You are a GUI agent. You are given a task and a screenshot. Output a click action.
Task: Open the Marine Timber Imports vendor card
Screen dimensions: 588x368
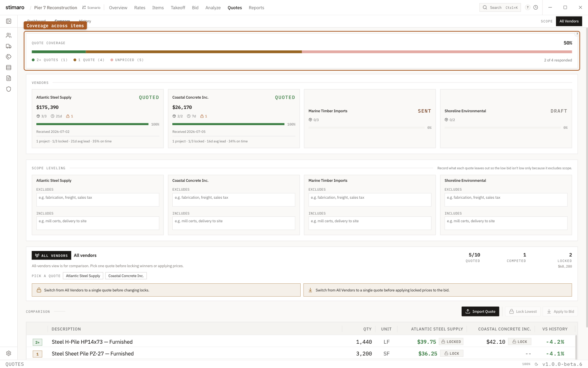pyautogui.click(x=370, y=118)
